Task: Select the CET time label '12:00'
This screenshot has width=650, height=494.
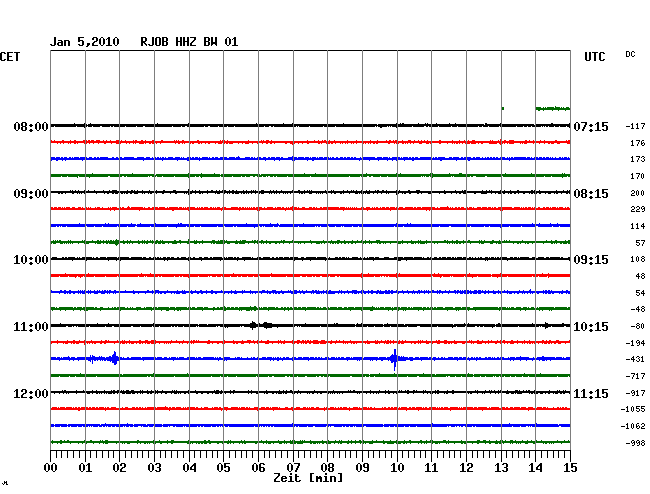Action: 31,393
